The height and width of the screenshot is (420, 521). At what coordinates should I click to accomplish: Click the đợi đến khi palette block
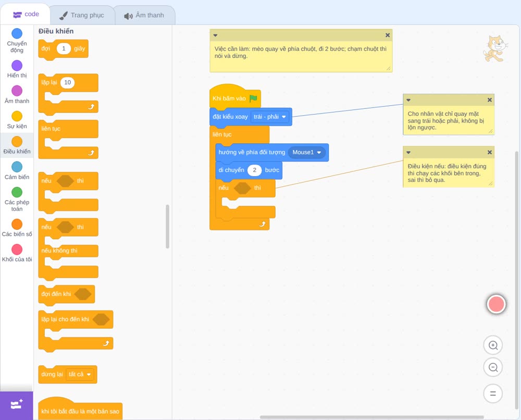[x=67, y=294]
